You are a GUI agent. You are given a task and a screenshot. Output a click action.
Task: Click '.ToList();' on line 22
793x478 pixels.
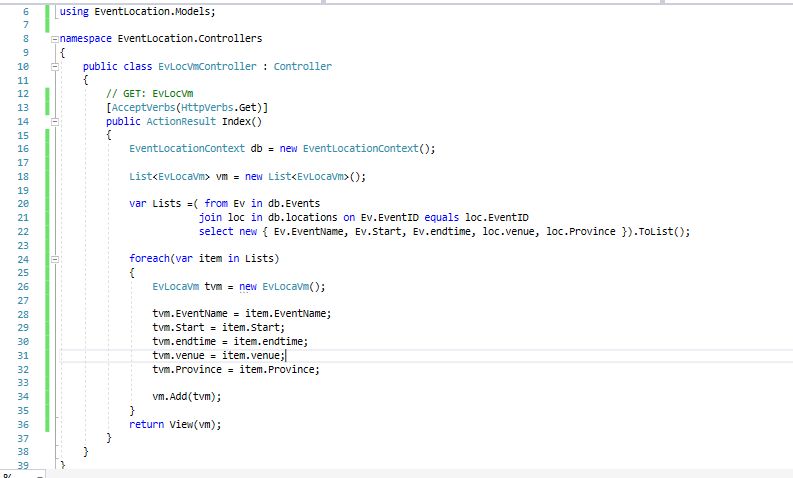point(662,232)
